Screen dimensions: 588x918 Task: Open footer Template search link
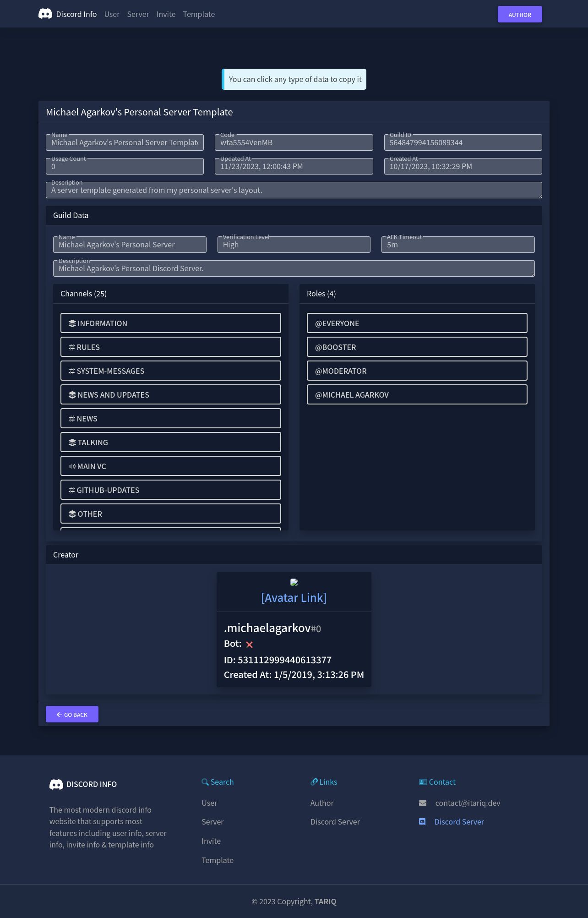point(218,860)
